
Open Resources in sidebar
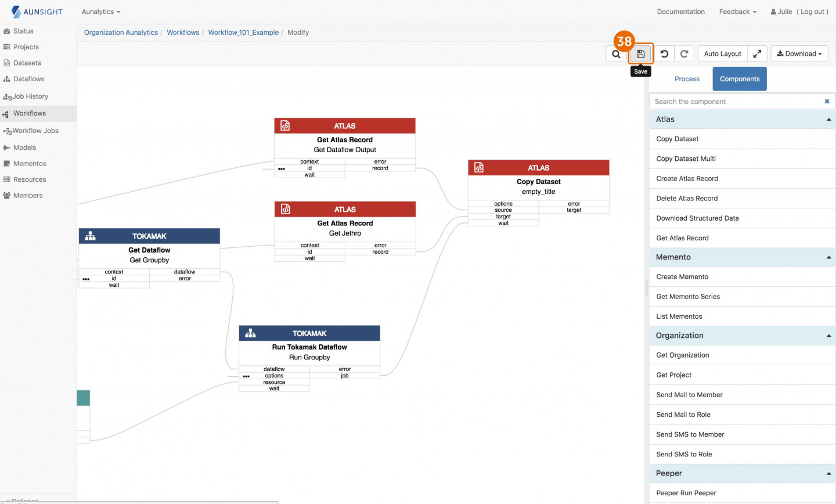point(30,180)
